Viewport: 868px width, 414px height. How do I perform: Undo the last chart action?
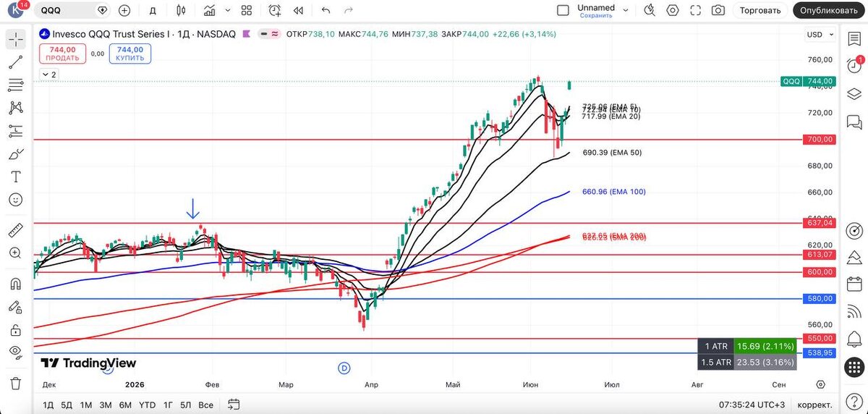pyautogui.click(x=325, y=10)
